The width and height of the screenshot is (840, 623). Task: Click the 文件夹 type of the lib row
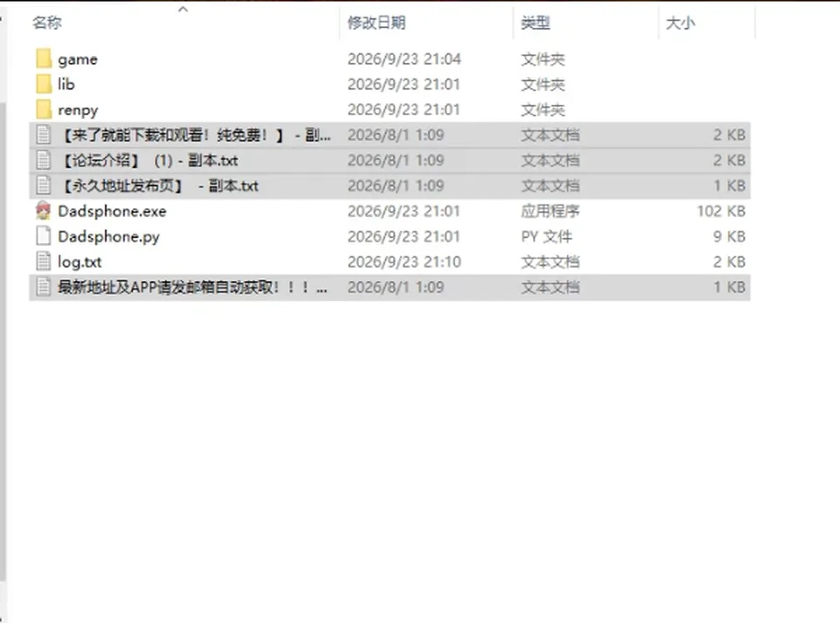coord(542,84)
